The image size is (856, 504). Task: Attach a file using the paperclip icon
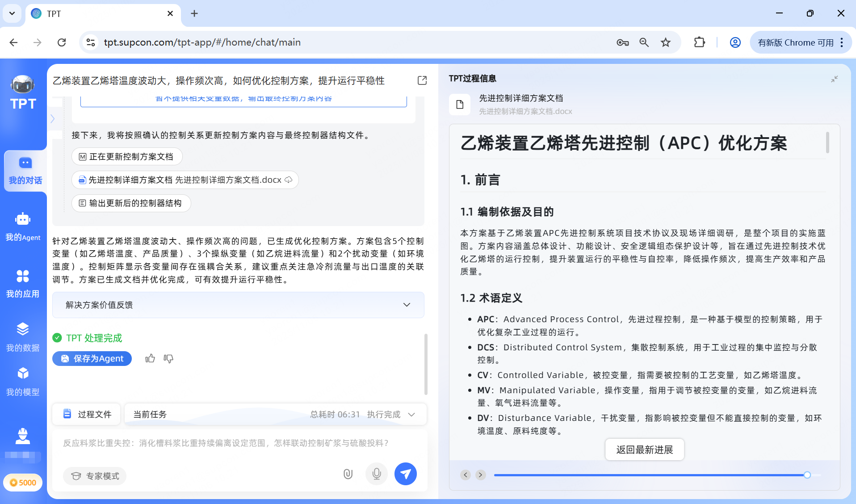pyautogui.click(x=348, y=474)
